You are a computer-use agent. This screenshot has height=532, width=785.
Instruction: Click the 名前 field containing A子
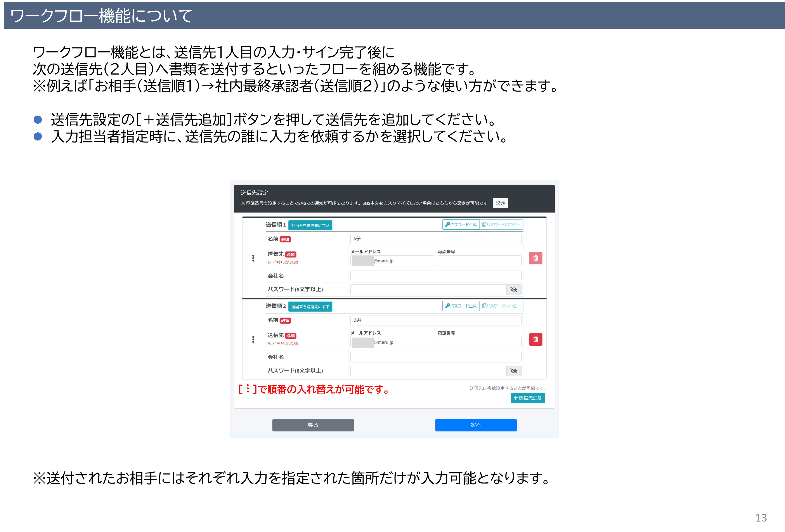pos(435,239)
